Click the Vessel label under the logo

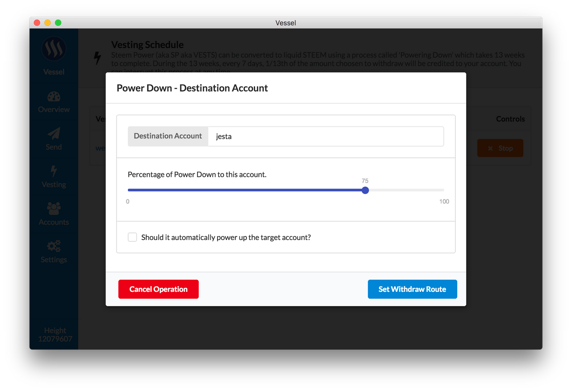[x=54, y=72]
